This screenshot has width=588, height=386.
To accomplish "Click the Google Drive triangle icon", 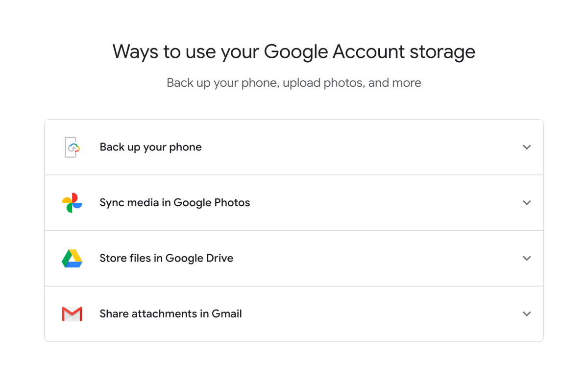I will (x=72, y=258).
